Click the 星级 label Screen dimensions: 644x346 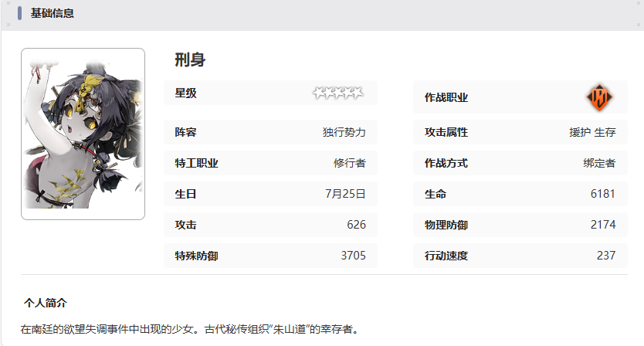pos(186,93)
